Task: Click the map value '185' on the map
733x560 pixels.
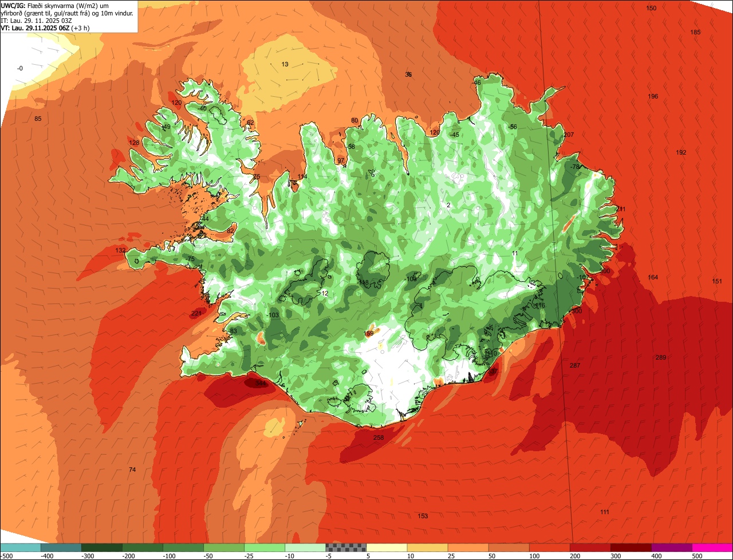Action: 695,32
